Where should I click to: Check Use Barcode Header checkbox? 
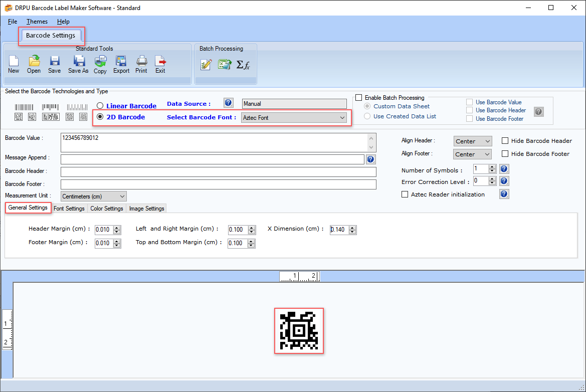pos(469,110)
